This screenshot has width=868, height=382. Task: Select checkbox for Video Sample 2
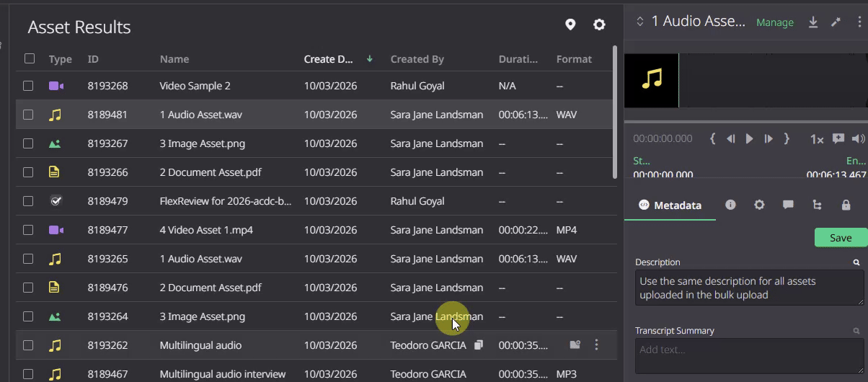click(x=28, y=85)
